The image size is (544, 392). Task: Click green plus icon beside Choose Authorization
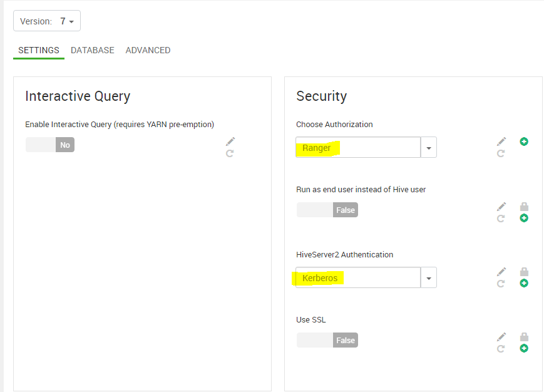(x=524, y=142)
